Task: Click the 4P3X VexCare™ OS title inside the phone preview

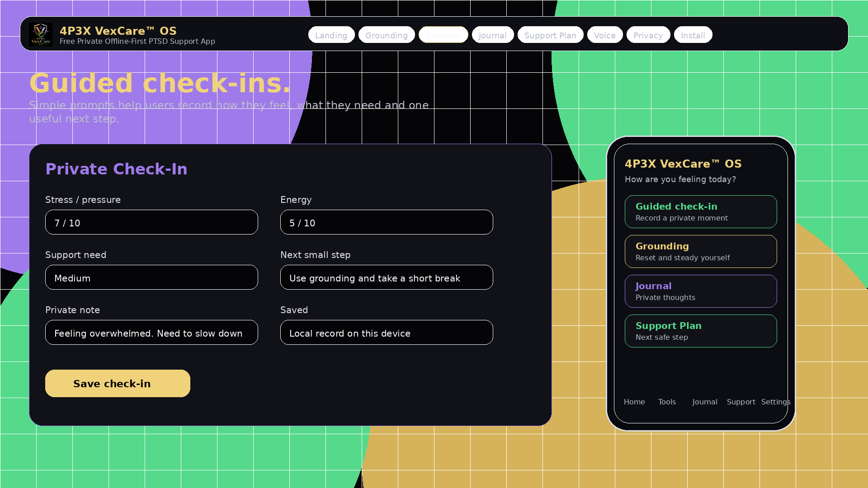Action: coord(683,164)
